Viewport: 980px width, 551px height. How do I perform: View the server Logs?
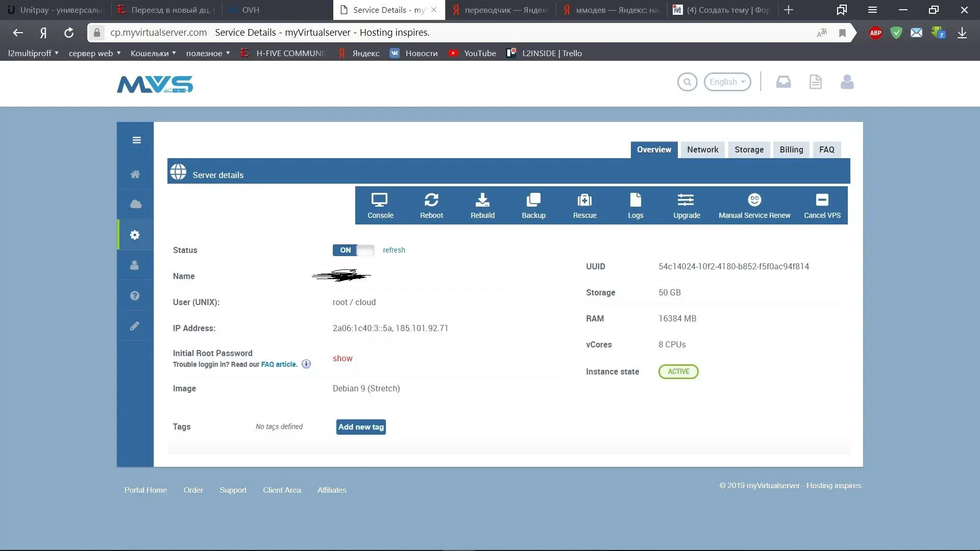635,206
